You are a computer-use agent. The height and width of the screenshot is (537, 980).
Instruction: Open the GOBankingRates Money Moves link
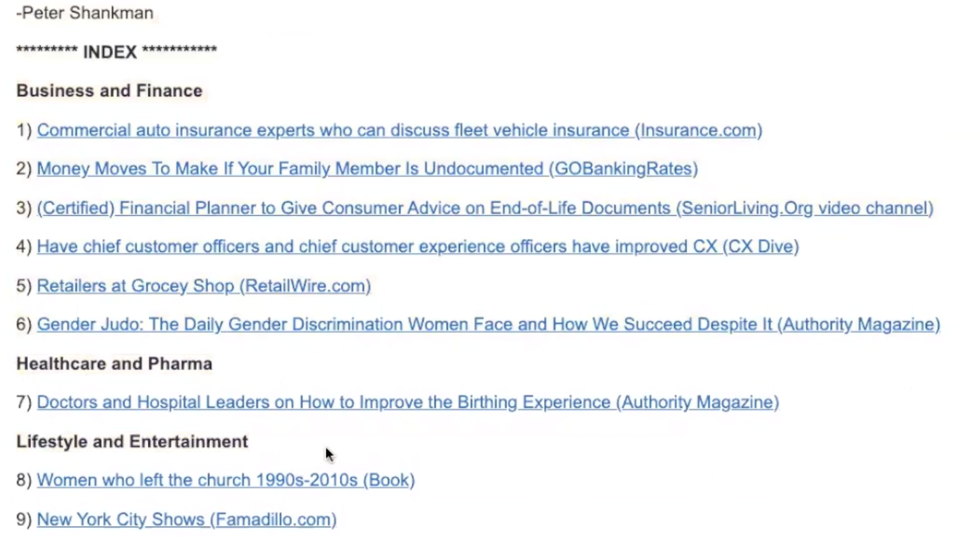click(x=367, y=169)
